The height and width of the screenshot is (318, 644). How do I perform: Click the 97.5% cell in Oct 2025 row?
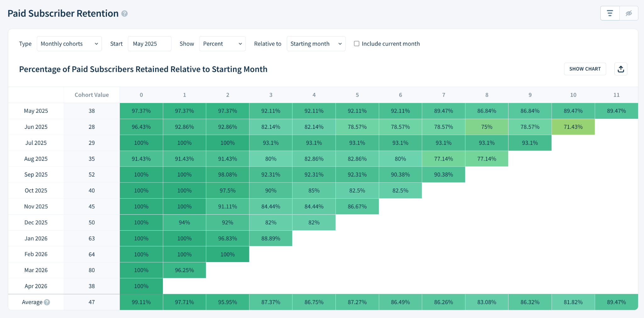pos(228,191)
